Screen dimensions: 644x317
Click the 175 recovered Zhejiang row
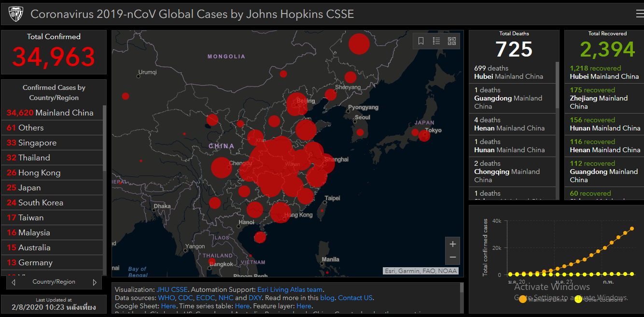tap(604, 99)
